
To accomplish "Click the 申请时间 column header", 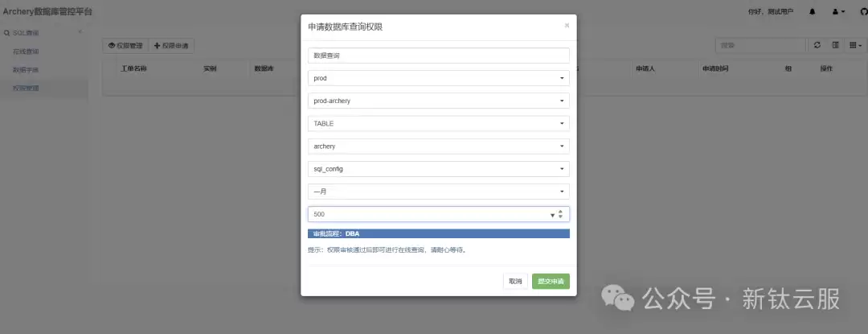I will point(715,68).
